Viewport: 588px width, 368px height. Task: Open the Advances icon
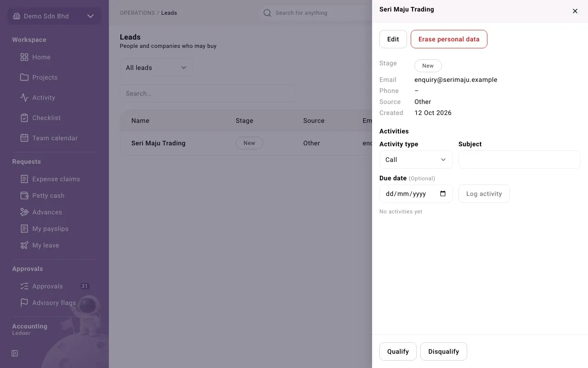(24, 212)
